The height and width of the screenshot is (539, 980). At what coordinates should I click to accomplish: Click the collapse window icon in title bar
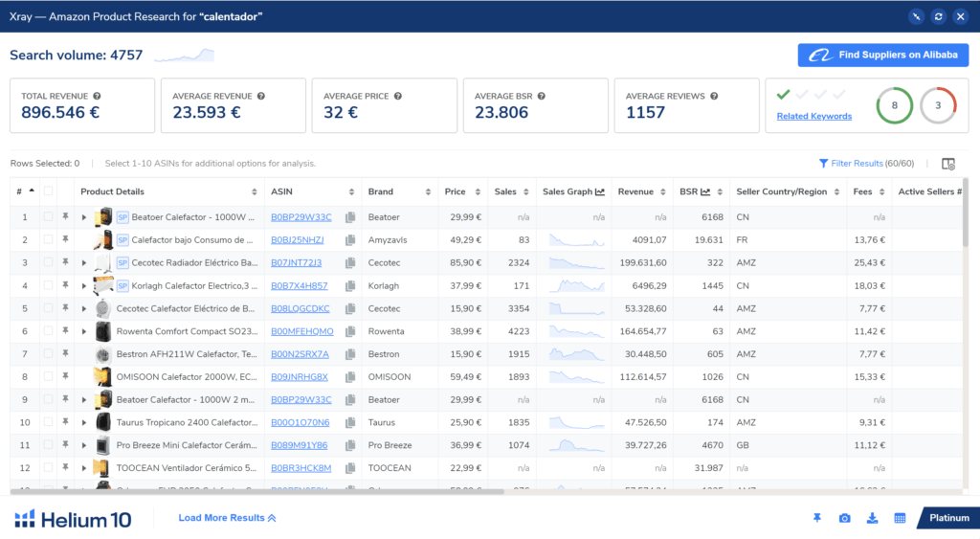pyautogui.click(x=916, y=17)
